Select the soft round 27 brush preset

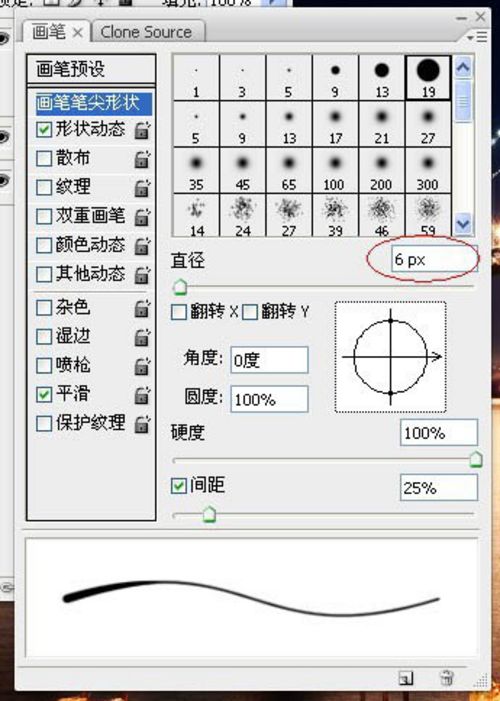tap(428, 124)
